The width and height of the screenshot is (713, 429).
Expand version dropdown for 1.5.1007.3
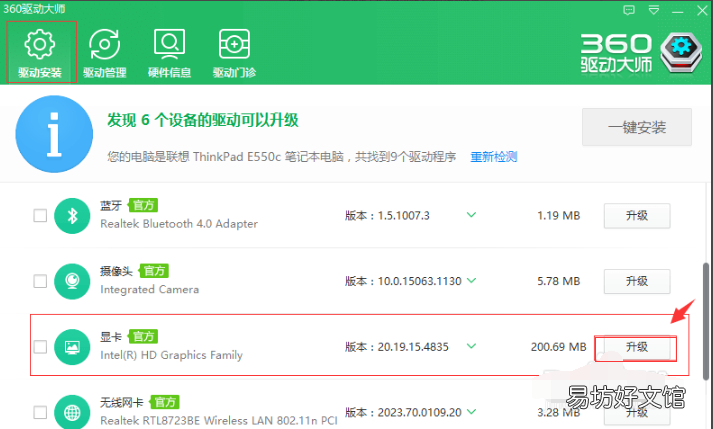472,215
